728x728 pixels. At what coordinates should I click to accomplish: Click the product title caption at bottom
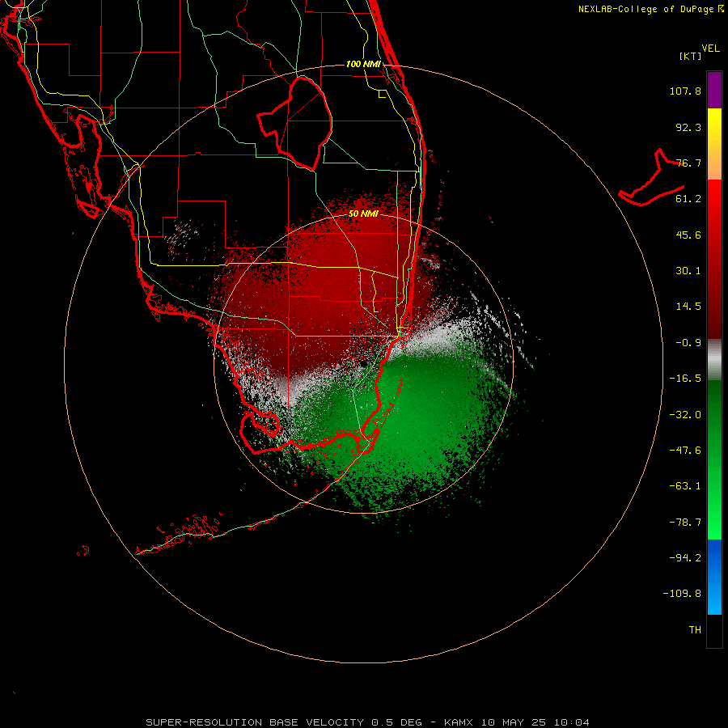click(x=368, y=722)
